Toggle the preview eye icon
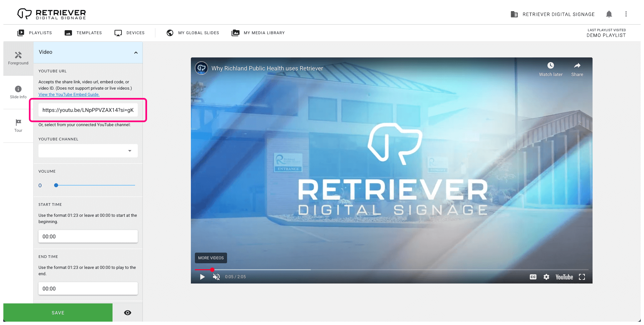The image size is (644, 325). (x=127, y=313)
